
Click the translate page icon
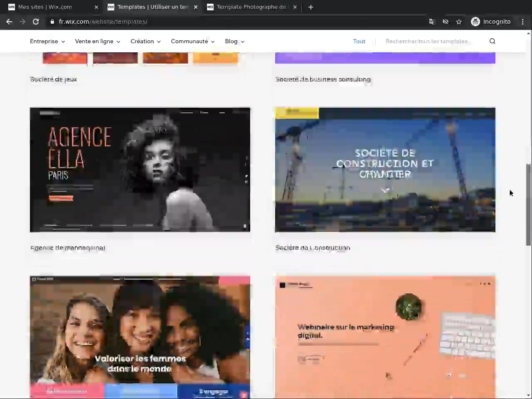point(432,22)
